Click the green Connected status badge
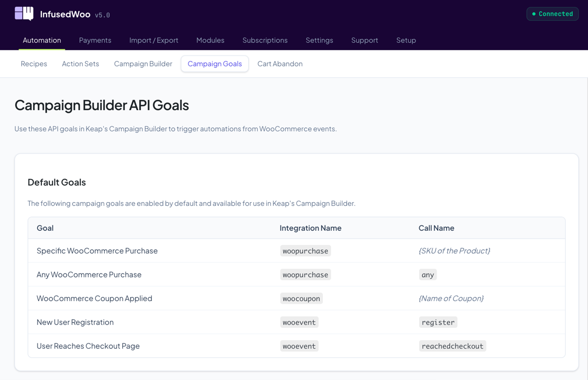Screen dimensions: 588x380 (x=552, y=13)
